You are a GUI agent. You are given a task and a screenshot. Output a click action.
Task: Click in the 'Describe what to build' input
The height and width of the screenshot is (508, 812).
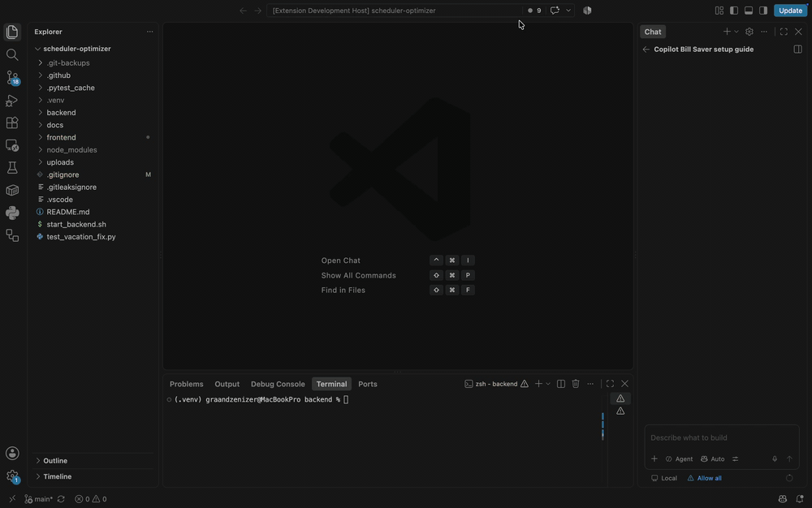pyautogui.click(x=721, y=438)
